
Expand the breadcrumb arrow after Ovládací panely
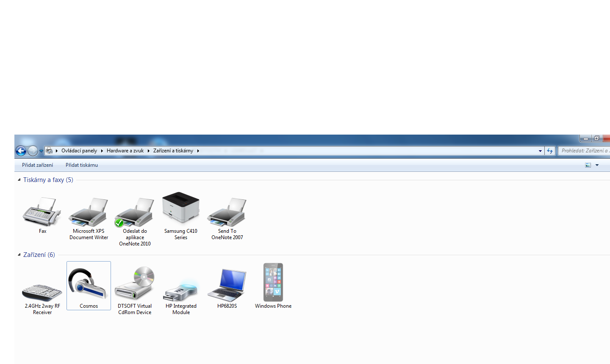point(102,151)
